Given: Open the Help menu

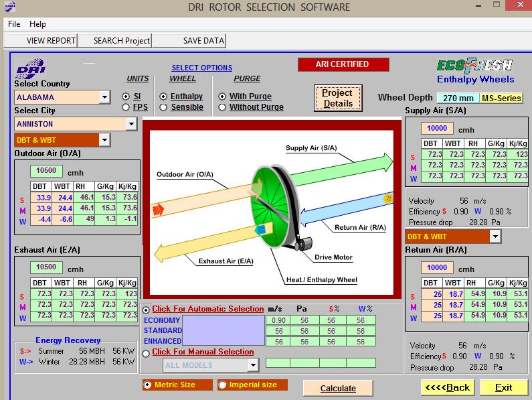Looking at the screenshot, I should coord(37,24).
